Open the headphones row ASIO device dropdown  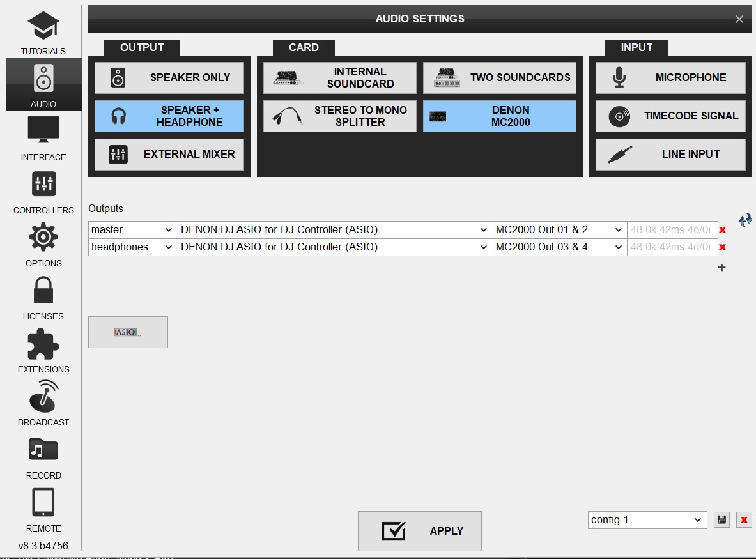335,247
